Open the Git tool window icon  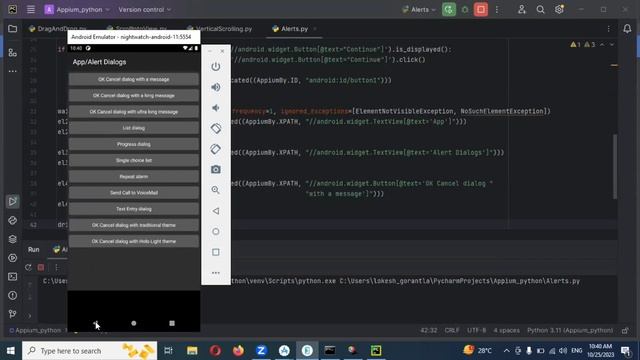pyautogui.click(x=13, y=314)
